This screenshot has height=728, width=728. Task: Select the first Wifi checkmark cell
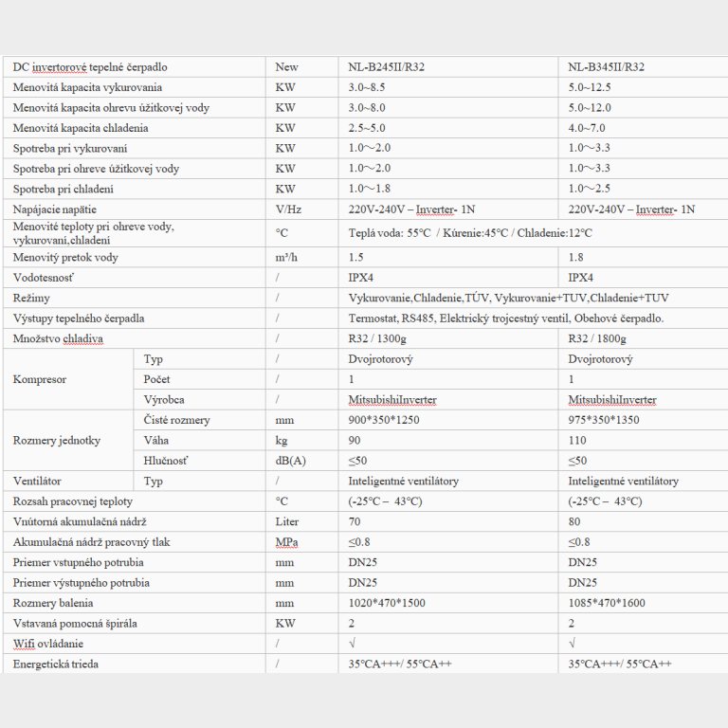point(448,644)
